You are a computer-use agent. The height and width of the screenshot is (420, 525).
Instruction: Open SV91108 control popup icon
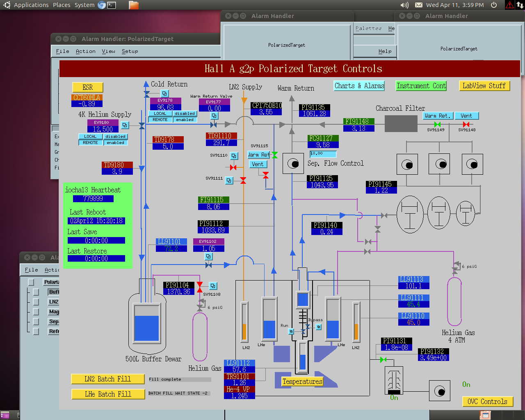[213, 286]
